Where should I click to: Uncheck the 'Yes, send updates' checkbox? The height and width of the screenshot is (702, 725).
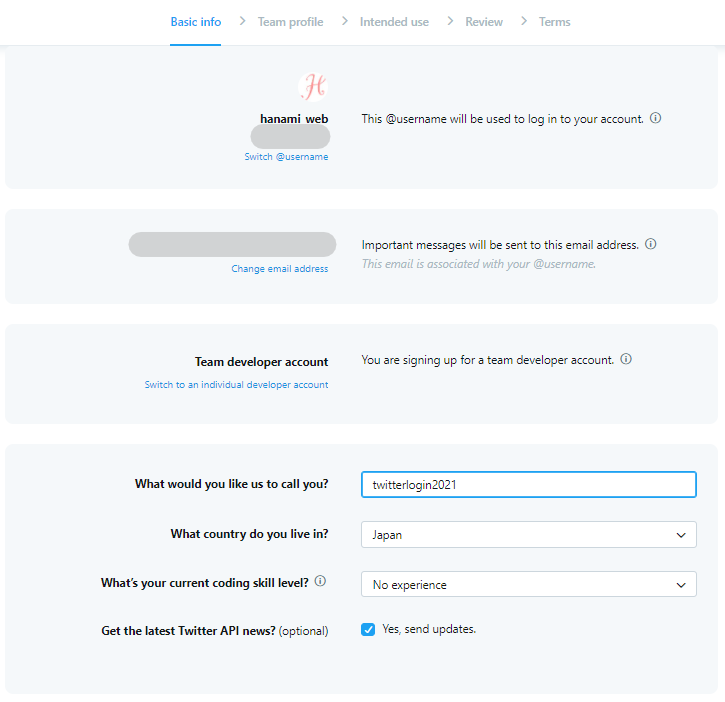369,629
